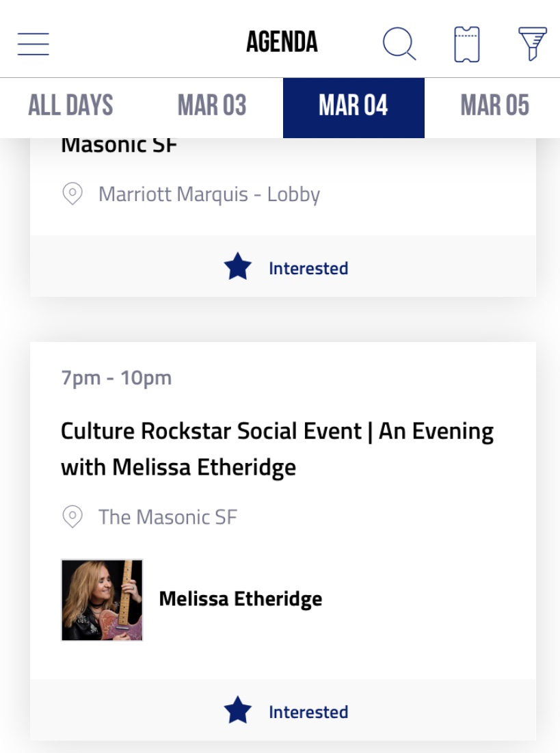This screenshot has height=753, width=560.
Task: Open the Melissa Etheridge speaker name
Action: 240,599
